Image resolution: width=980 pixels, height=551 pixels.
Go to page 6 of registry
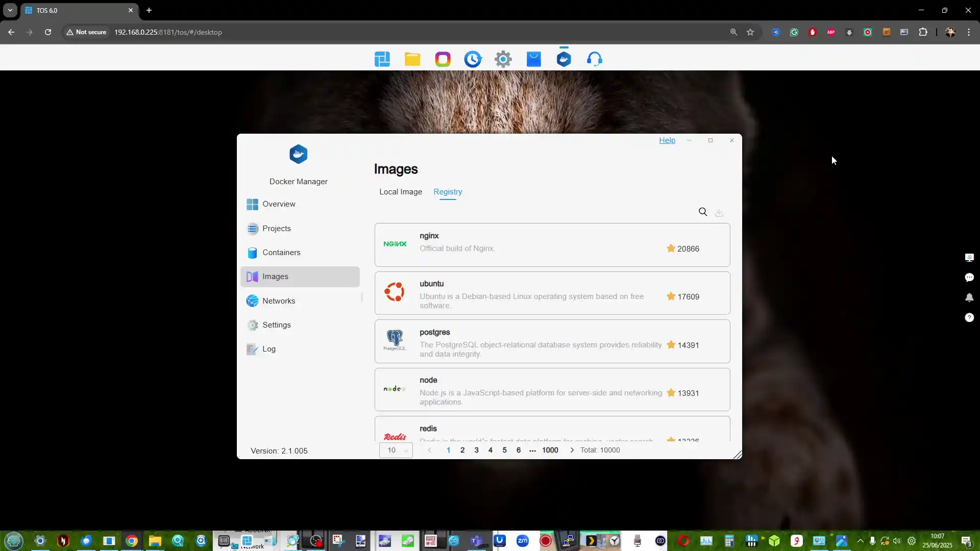coord(519,450)
